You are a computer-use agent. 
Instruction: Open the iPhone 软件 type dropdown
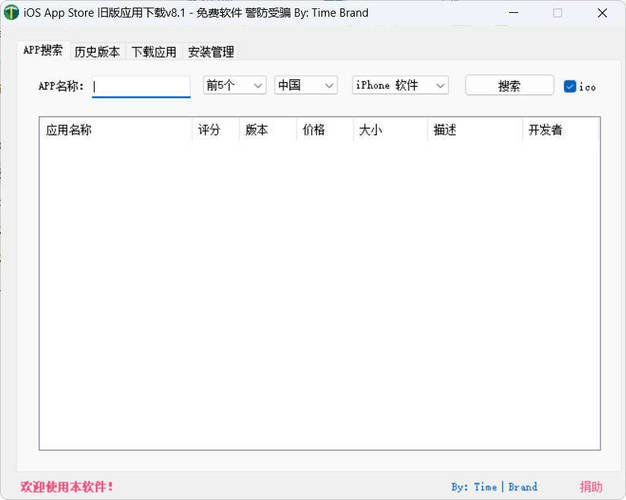point(400,85)
